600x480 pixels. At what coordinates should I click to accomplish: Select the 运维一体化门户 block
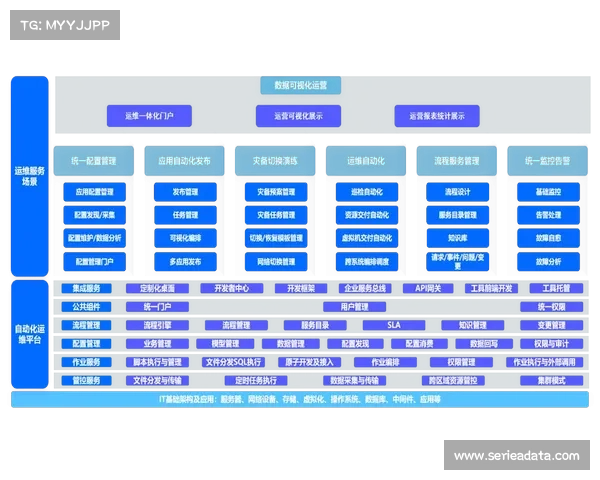(149, 116)
